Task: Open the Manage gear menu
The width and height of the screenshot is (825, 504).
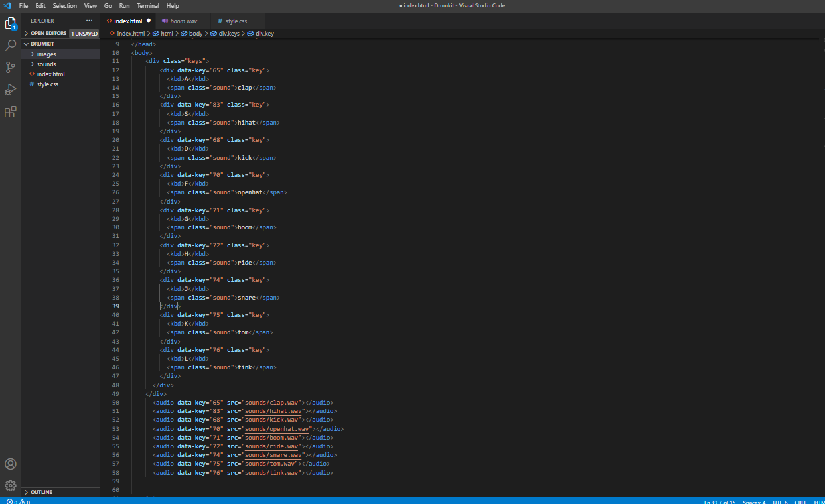Action: (10, 485)
